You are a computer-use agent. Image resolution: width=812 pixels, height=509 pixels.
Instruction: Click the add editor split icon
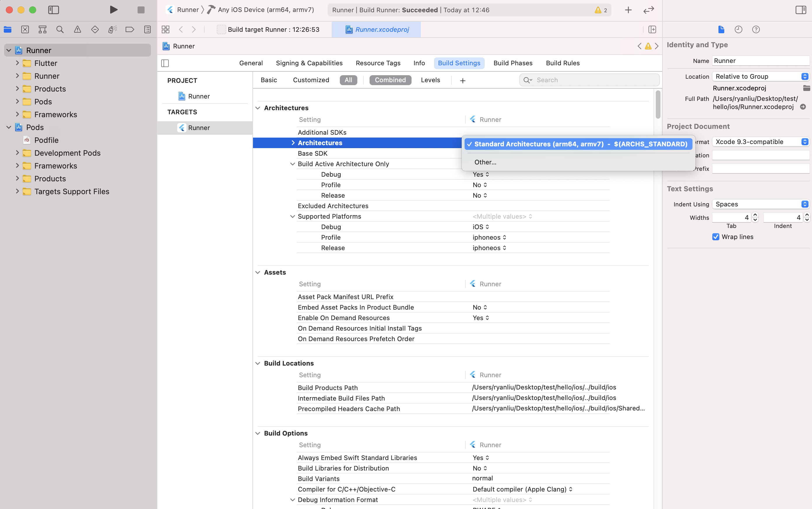coord(652,30)
